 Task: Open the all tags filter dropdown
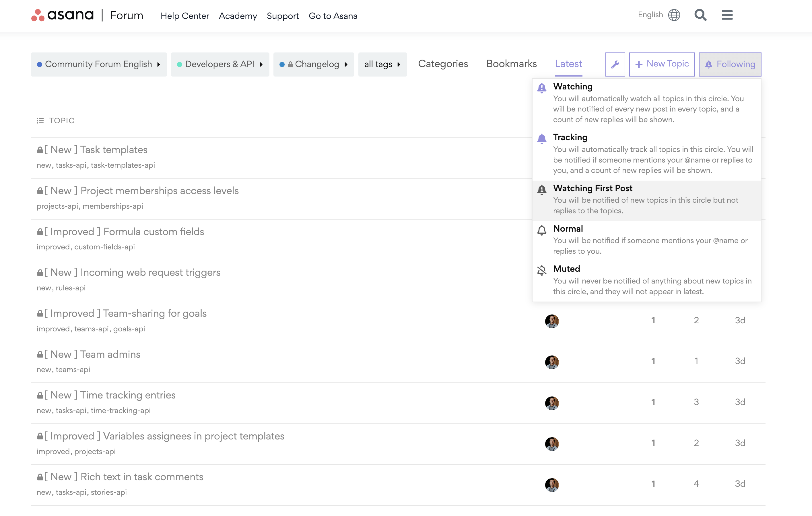tap(382, 64)
